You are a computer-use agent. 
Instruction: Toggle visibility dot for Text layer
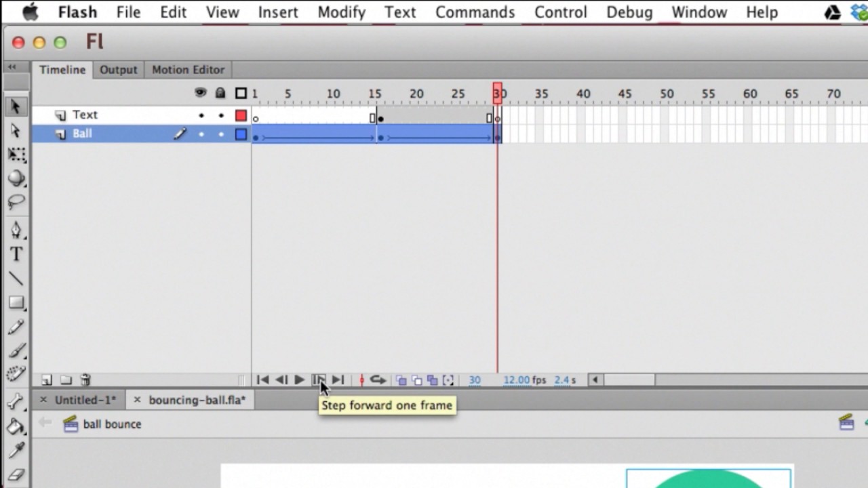point(201,116)
